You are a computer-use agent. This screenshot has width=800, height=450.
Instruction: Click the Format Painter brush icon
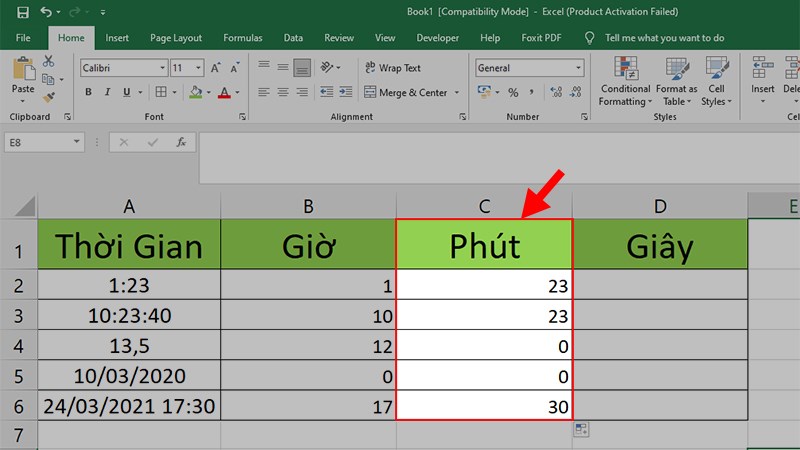click(x=49, y=97)
